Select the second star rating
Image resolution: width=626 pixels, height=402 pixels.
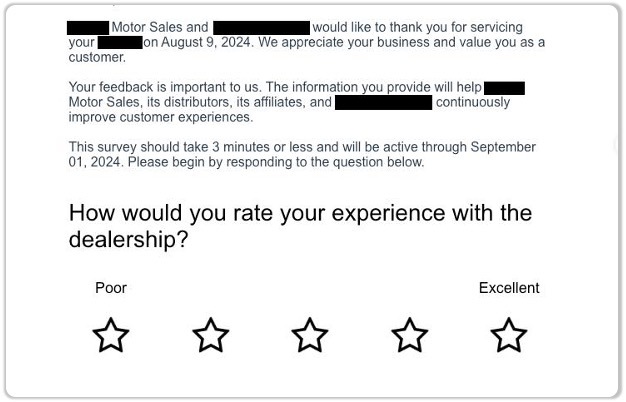click(210, 335)
